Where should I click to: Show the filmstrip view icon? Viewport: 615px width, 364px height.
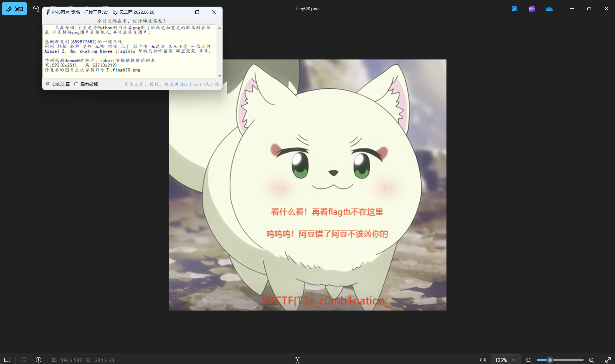click(x=7, y=360)
